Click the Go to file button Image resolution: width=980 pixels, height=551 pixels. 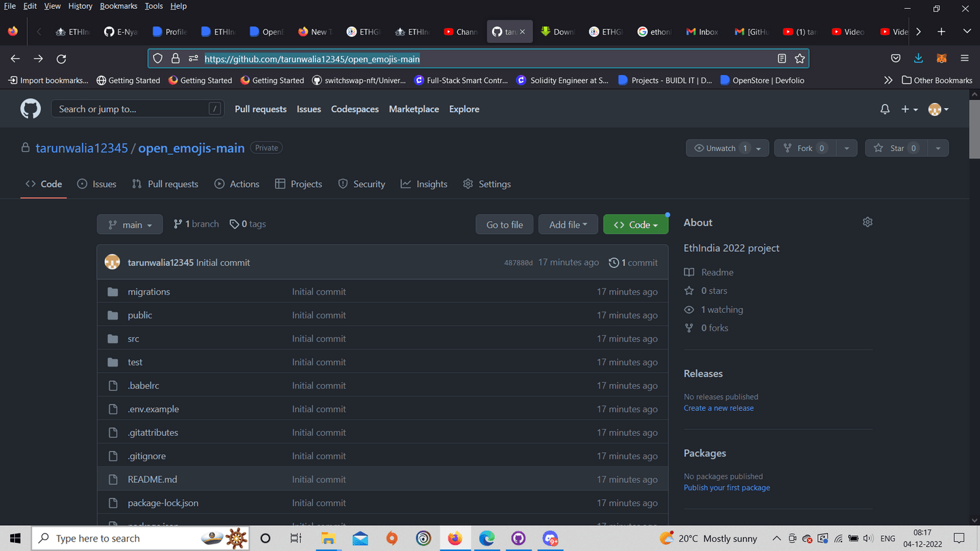(x=504, y=224)
